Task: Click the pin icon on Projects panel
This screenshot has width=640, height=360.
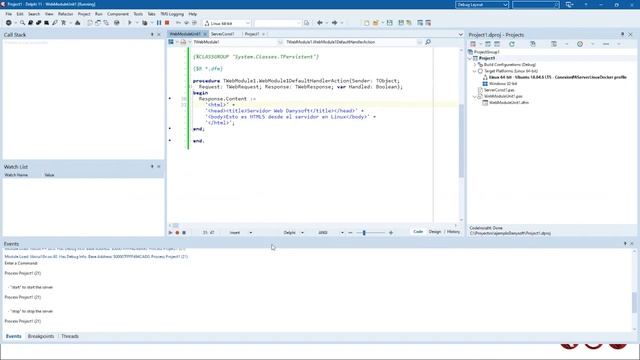Action: click(x=622, y=35)
